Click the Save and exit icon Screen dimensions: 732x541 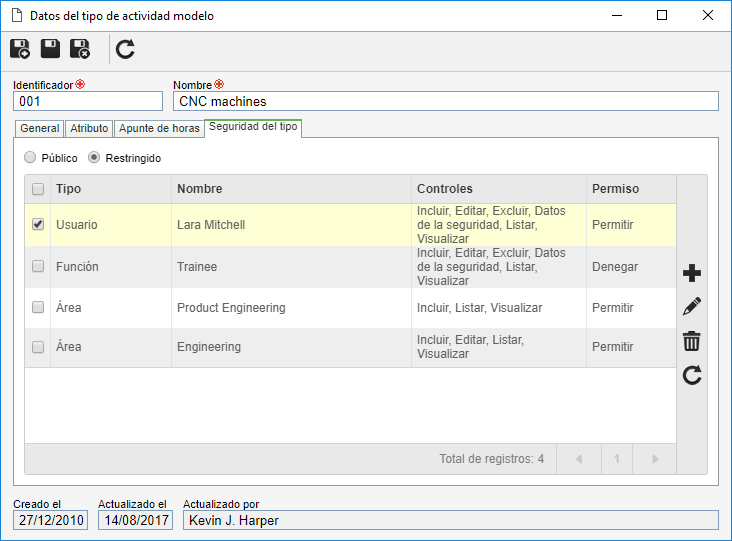(x=80, y=49)
